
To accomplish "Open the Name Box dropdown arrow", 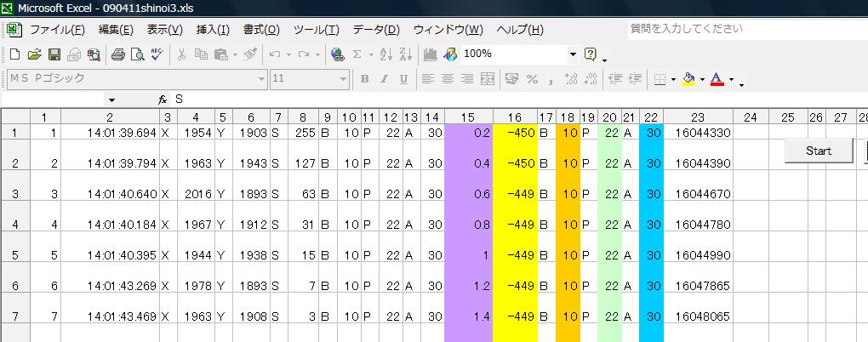I will tap(111, 100).
